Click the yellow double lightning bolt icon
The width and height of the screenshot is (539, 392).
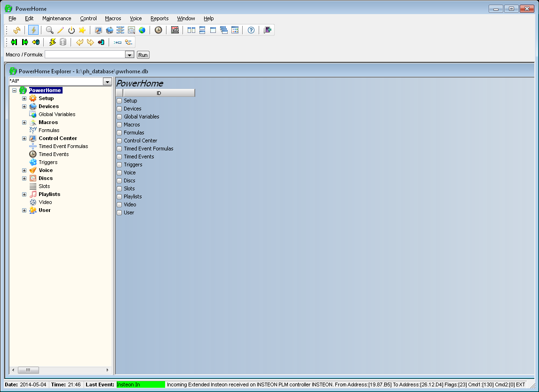tap(52, 42)
